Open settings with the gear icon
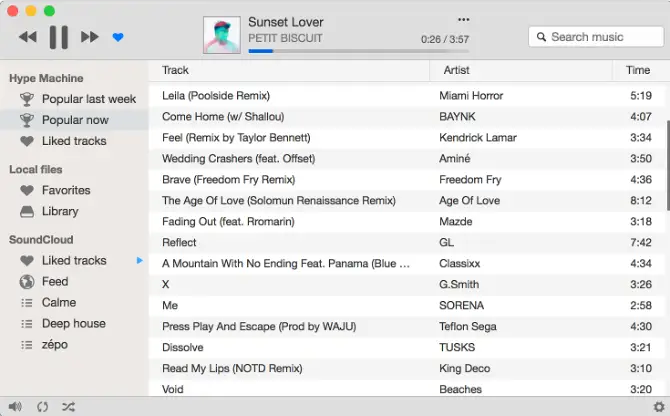Image resolution: width=670 pixels, height=416 pixels. pos(658,407)
